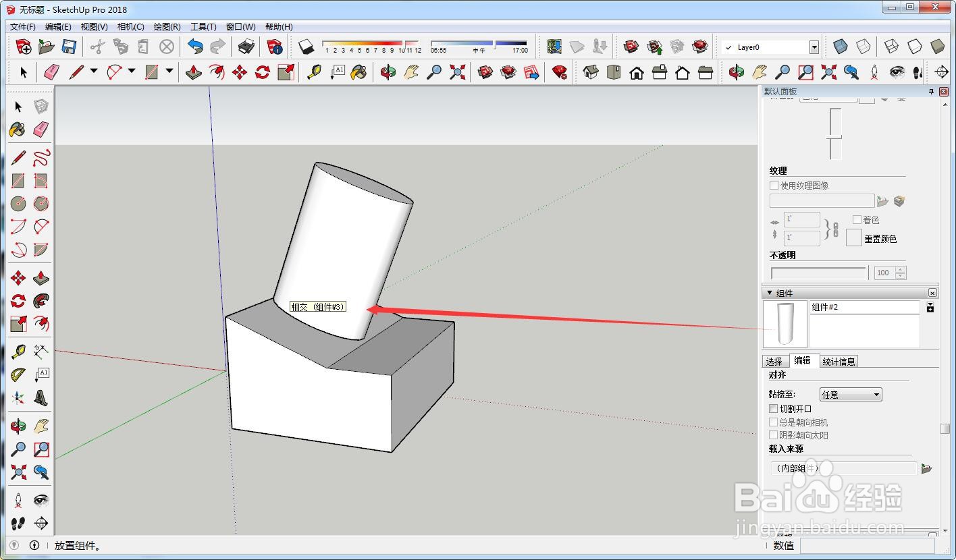Viewport: 956px width, 560px height.
Task: Select the Tape Measure tool in the top toolbar
Action: coord(314,72)
